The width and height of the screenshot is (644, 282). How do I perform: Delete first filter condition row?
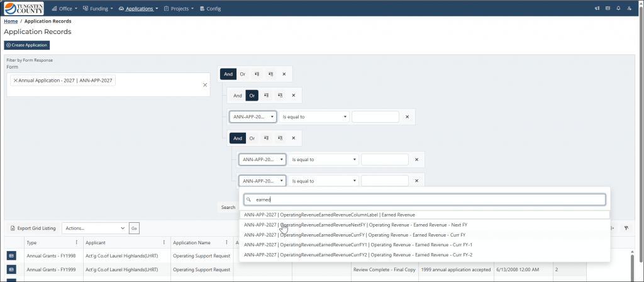[408, 116]
